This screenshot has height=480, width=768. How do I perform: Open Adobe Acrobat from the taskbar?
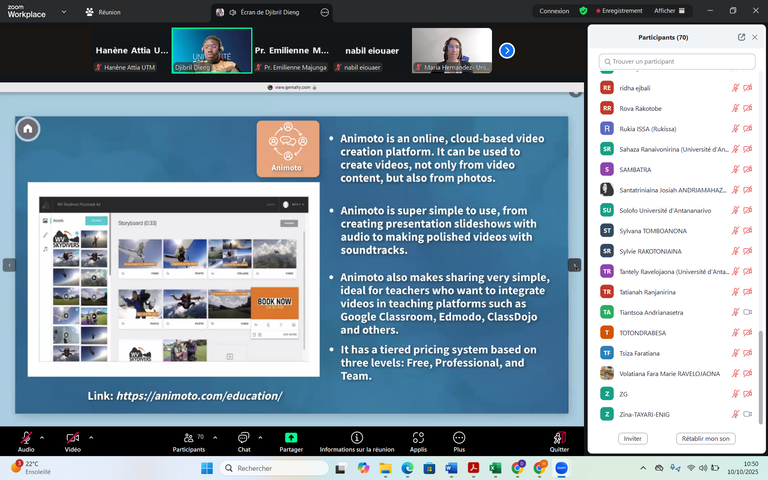tap(473, 468)
